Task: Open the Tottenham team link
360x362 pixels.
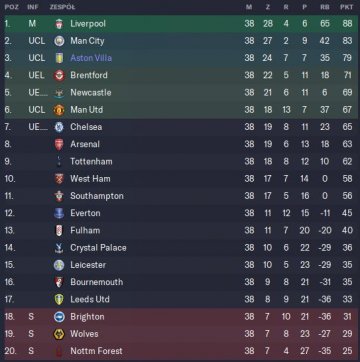Action: (x=91, y=162)
